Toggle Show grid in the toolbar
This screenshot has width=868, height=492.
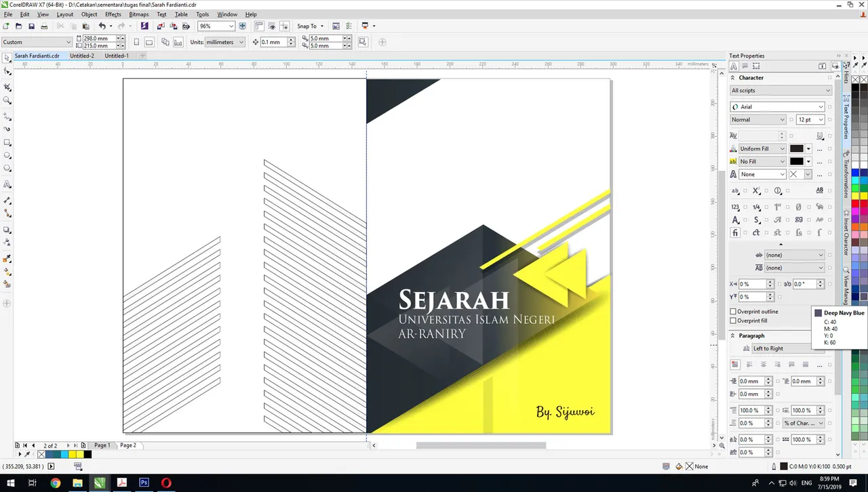[x=271, y=26]
